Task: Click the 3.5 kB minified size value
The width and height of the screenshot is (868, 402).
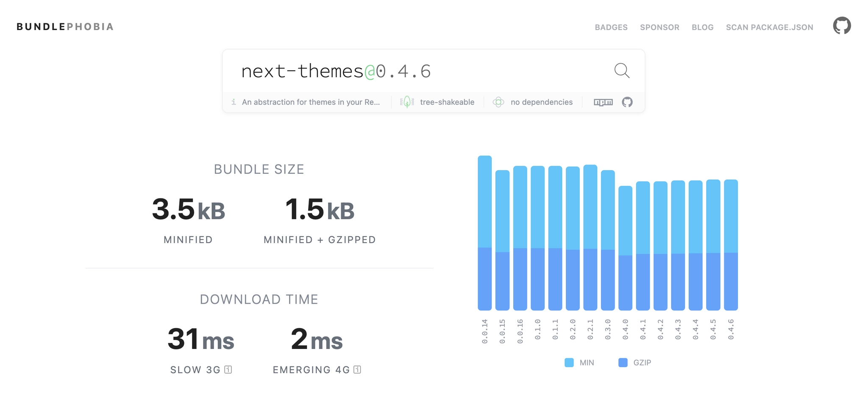Action: pyautogui.click(x=188, y=209)
